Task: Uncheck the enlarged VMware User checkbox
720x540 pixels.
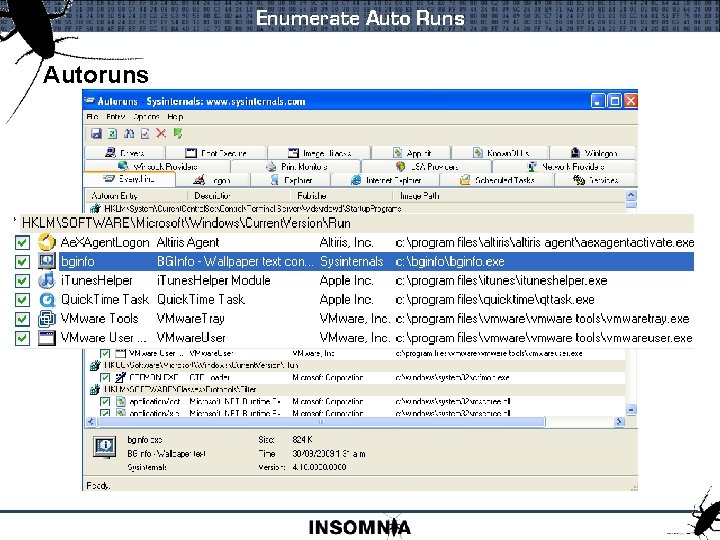Action: (22, 338)
